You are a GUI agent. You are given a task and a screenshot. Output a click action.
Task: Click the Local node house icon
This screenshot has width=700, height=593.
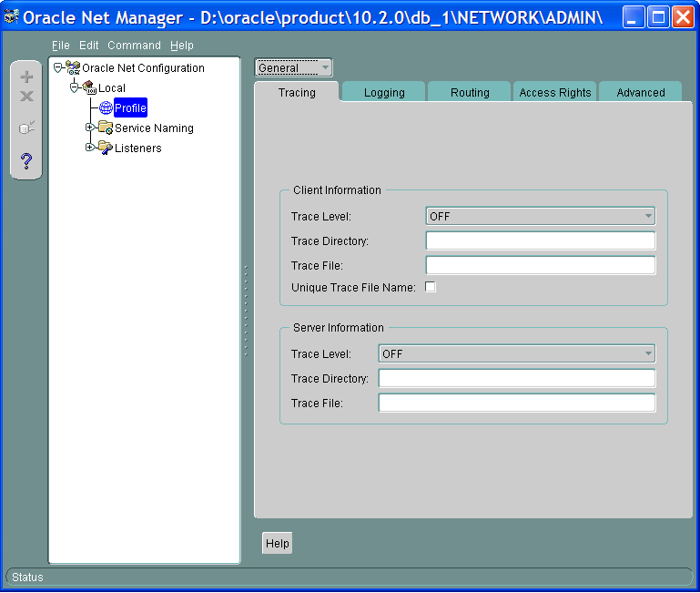click(89, 87)
